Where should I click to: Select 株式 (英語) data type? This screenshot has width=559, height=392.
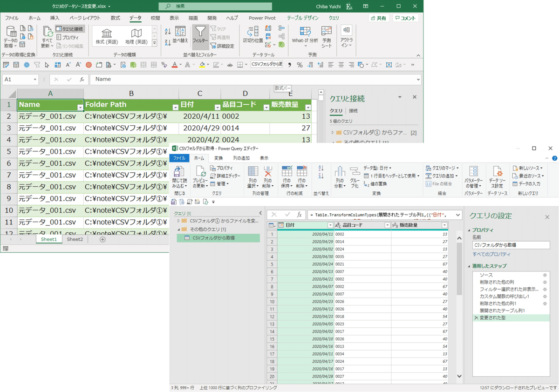pyautogui.click(x=107, y=36)
